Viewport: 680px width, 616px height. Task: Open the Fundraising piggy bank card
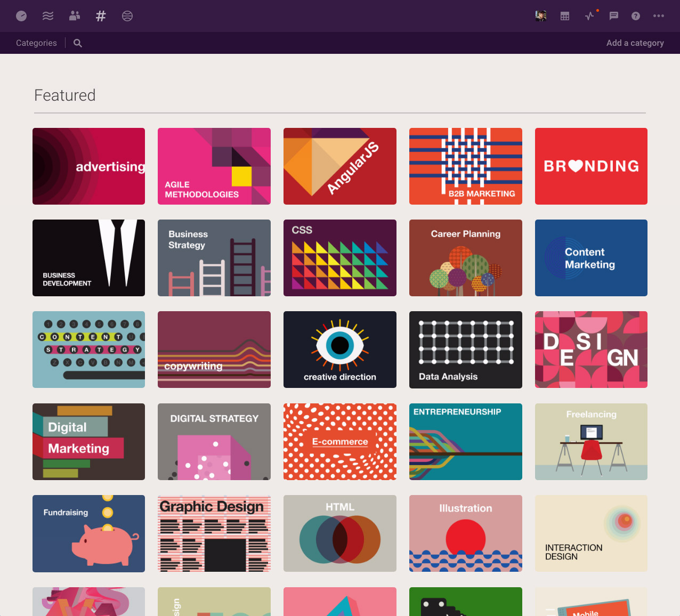pos(88,533)
